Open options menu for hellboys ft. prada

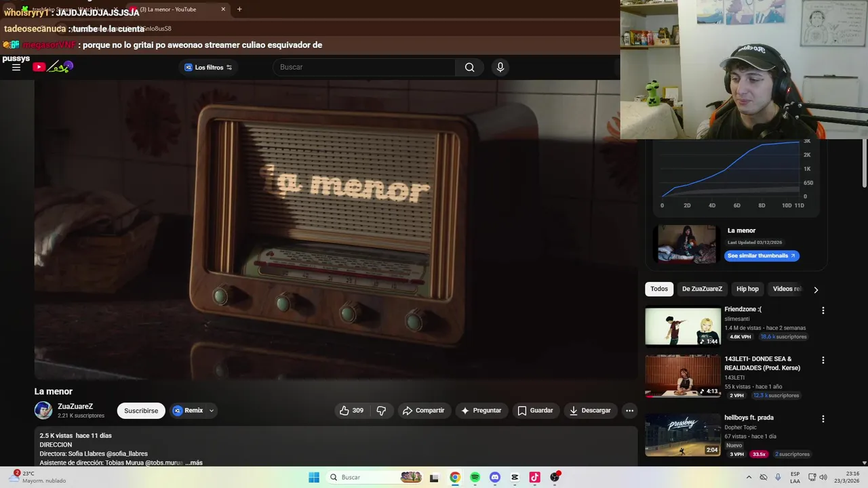click(x=823, y=419)
